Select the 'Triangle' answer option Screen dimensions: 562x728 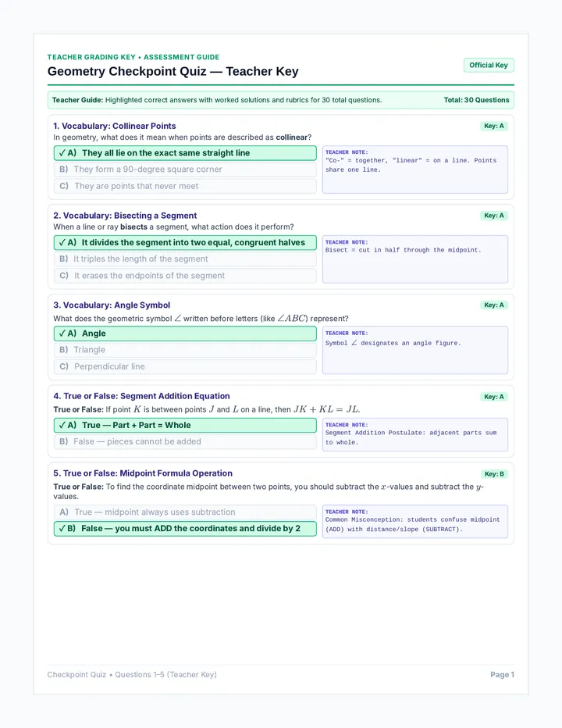click(185, 350)
